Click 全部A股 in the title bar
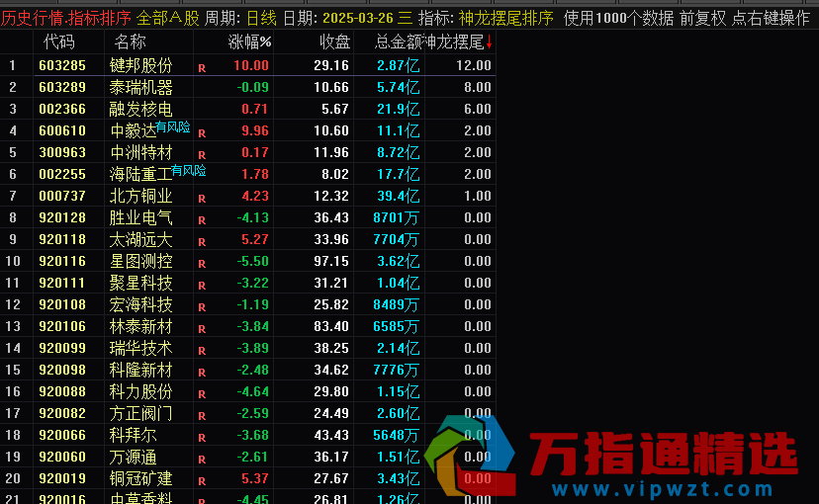 pos(168,19)
